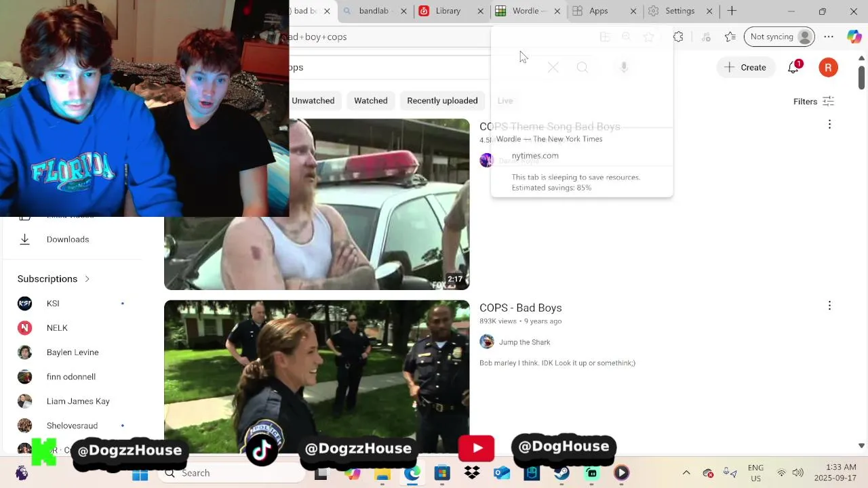The height and width of the screenshot is (488, 868).
Task: Close the Library tab
Action: pos(481,11)
